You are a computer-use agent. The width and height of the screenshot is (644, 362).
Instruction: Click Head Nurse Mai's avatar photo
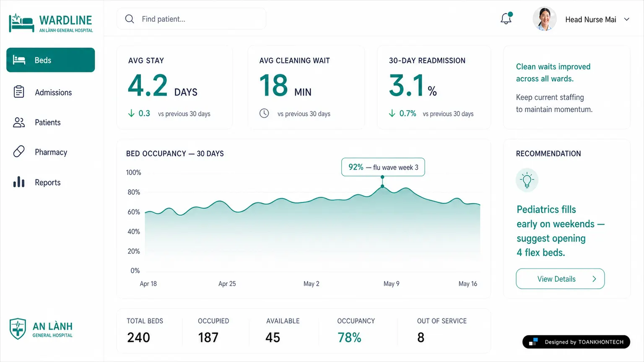(x=544, y=19)
